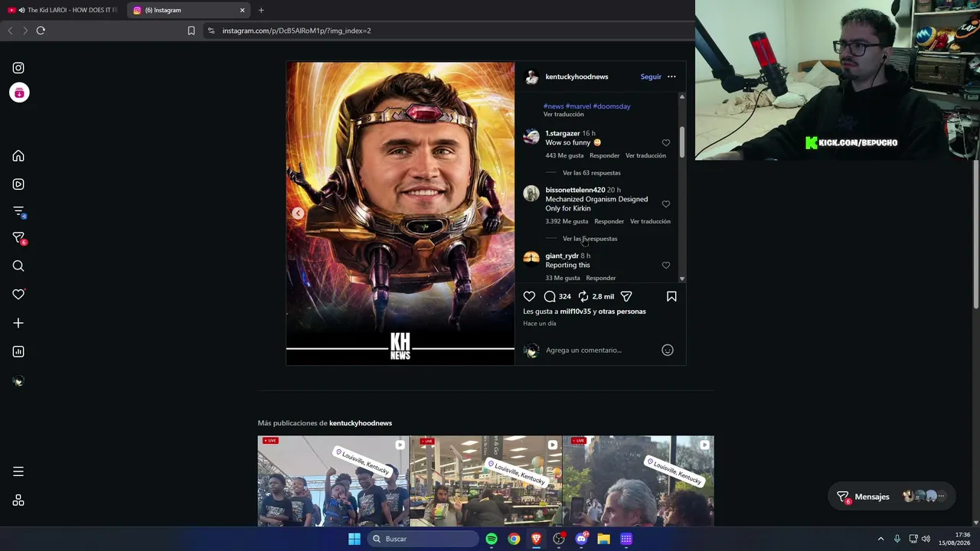The height and width of the screenshot is (551, 980).
Task: Open direct messages with 6 badge
Action: [18, 238]
